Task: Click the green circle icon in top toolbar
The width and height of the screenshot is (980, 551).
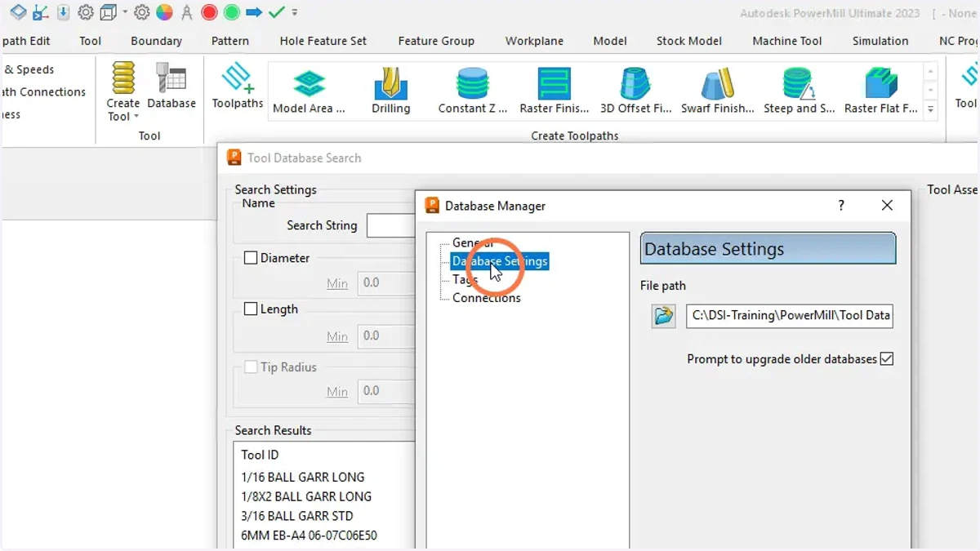Action: (x=232, y=12)
